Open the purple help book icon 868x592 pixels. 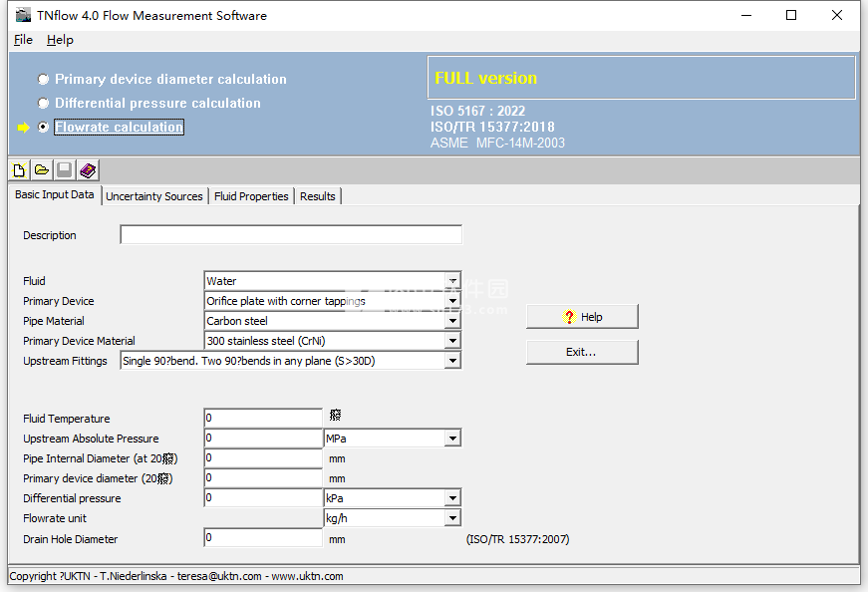88,170
